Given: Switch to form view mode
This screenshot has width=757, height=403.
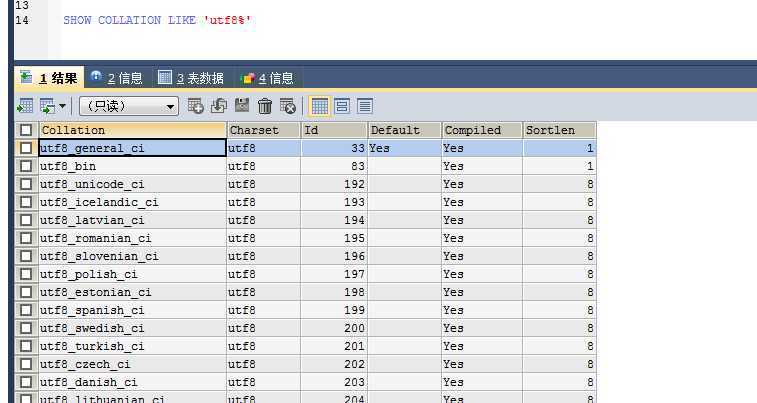Looking at the screenshot, I should pos(342,106).
